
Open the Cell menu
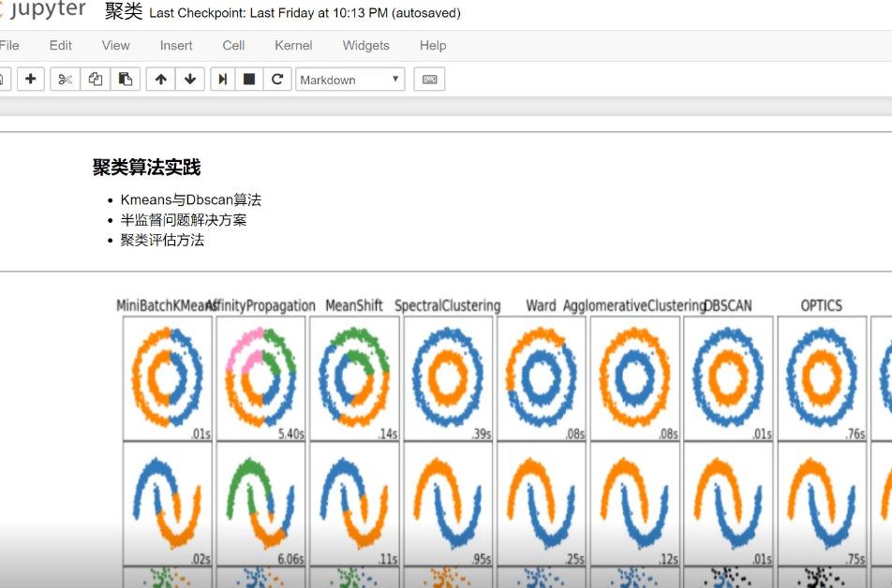[x=233, y=45]
